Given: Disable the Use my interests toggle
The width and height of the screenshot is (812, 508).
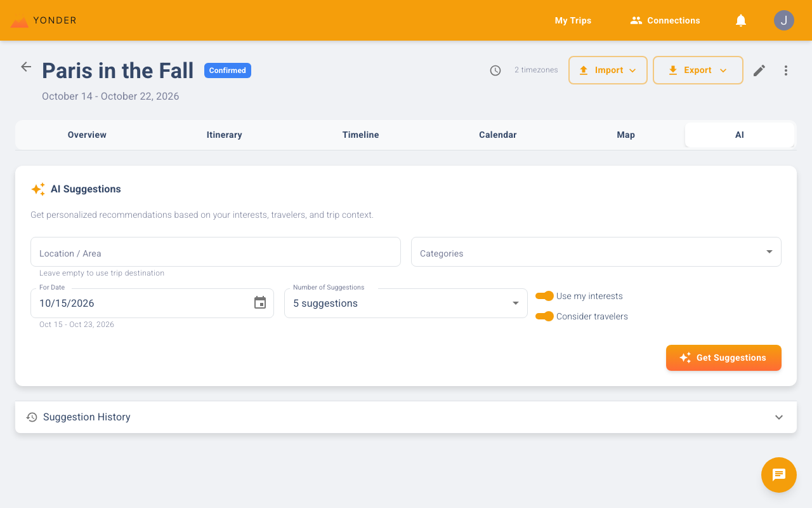Looking at the screenshot, I should 545,296.
